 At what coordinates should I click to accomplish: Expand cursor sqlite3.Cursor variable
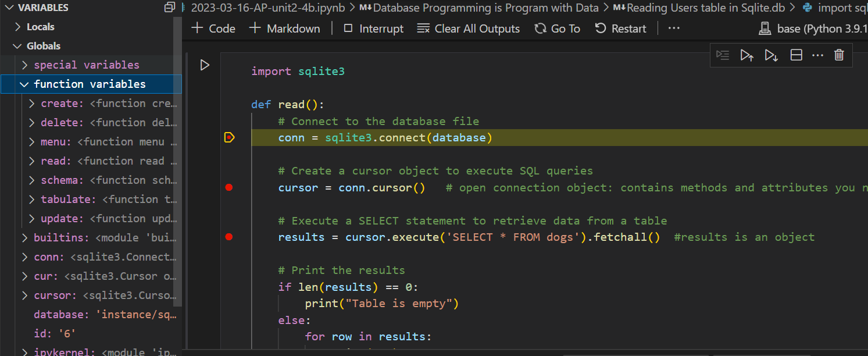24,296
